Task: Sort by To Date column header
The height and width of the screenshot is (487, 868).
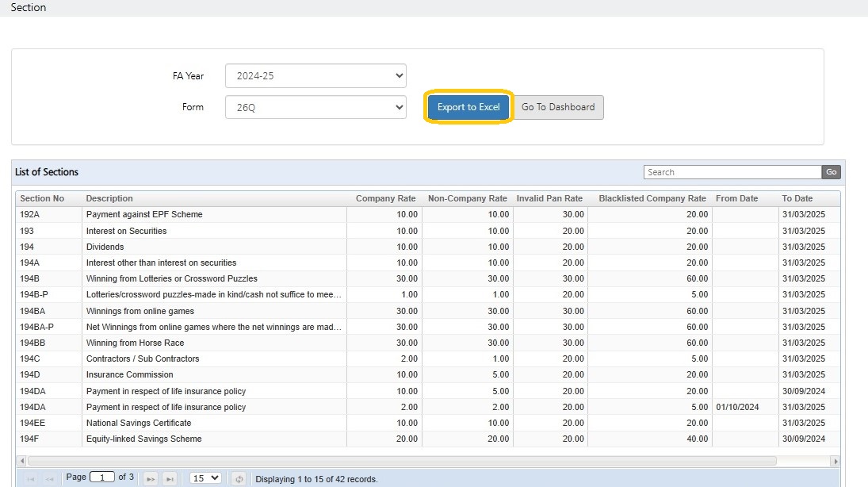Action: (797, 198)
